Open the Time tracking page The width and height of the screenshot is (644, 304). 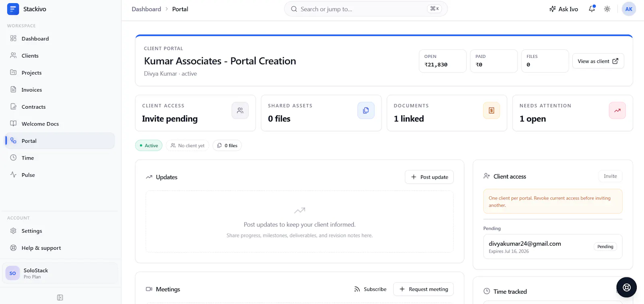(60, 158)
